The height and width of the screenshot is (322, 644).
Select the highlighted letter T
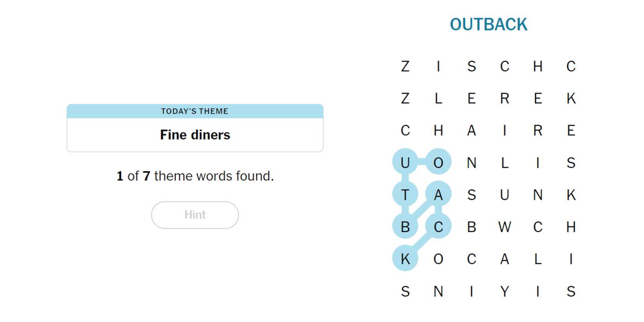tap(405, 194)
